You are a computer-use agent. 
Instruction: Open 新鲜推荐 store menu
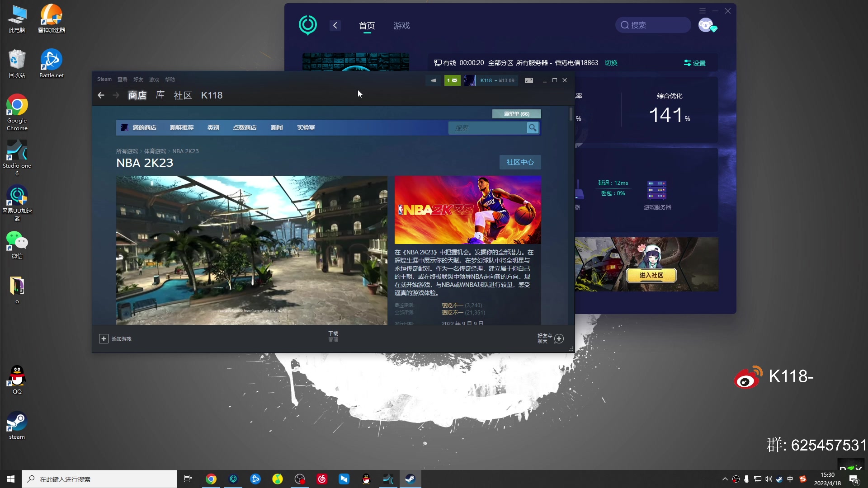(x=182, y=128)
